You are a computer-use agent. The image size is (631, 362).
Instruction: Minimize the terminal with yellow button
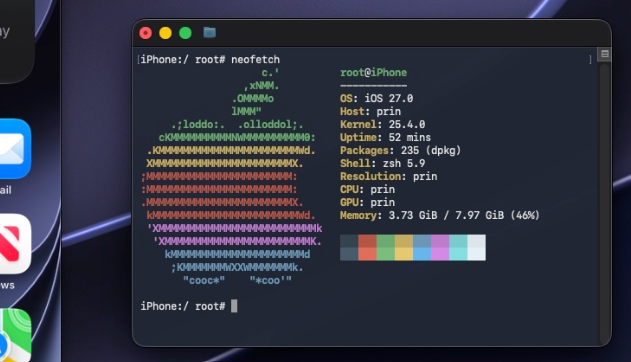[165, 33]
